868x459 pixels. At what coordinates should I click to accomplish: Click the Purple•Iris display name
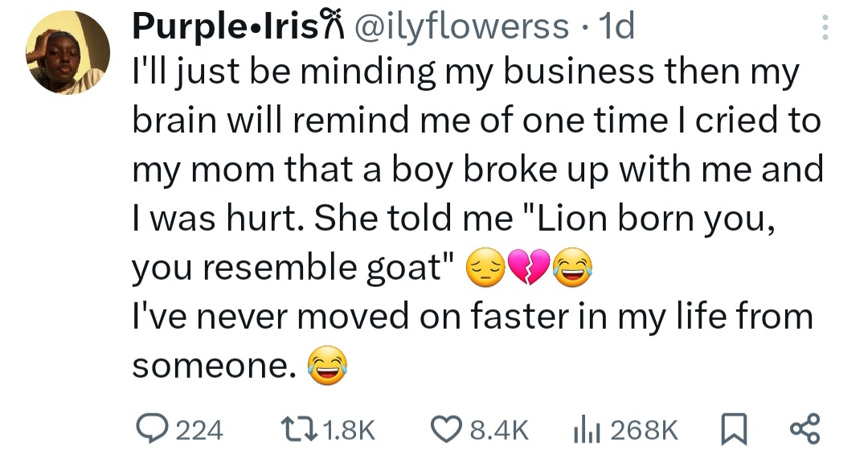point(214,28)
